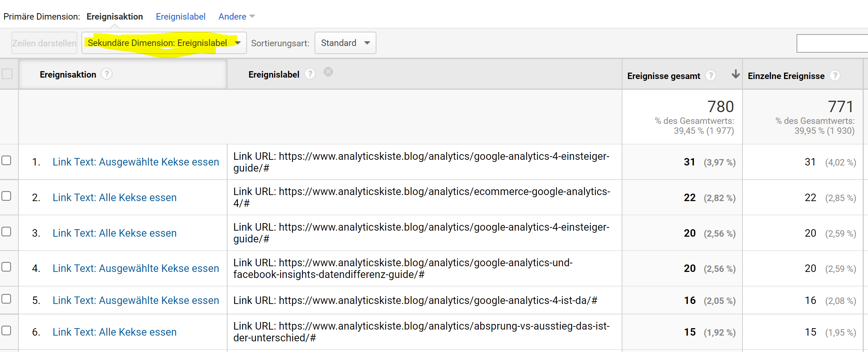This screenshot has width=868, height=352.
Task: Open link Ausgewählte Kekse essen in row 1
Action: pyautogui.click(x=136, y=162)
